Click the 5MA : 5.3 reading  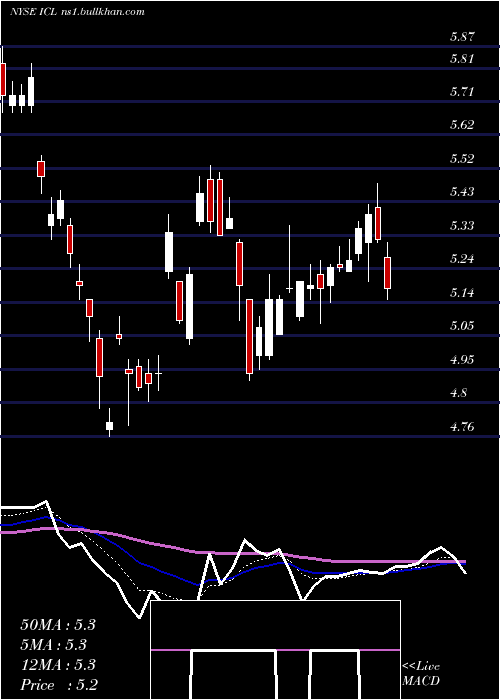54,645
